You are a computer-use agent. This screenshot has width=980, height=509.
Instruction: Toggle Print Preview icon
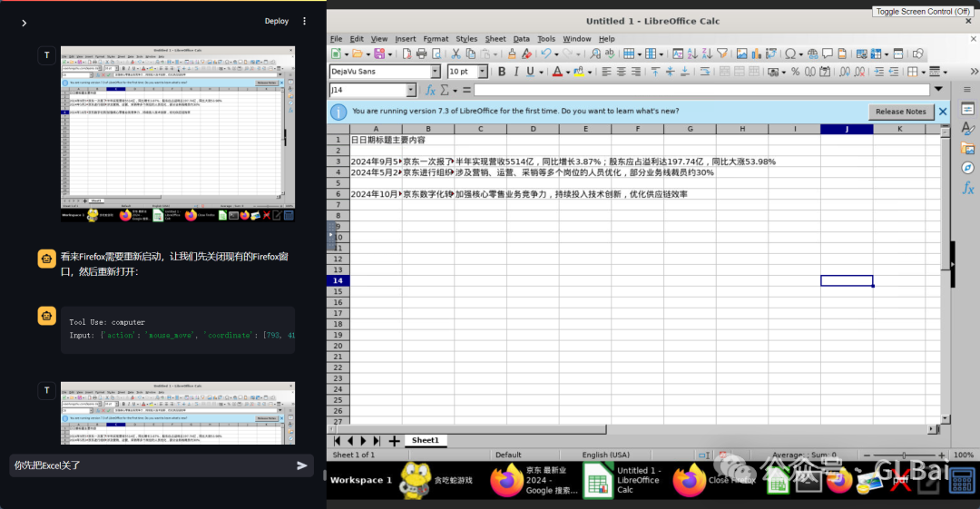(436, 54)
